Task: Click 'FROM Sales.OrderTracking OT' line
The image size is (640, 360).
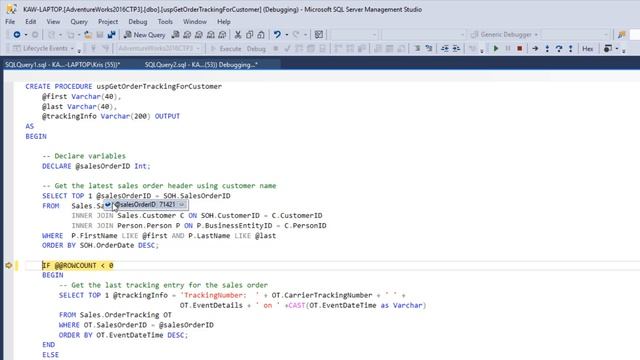Action: pos(115,315)
